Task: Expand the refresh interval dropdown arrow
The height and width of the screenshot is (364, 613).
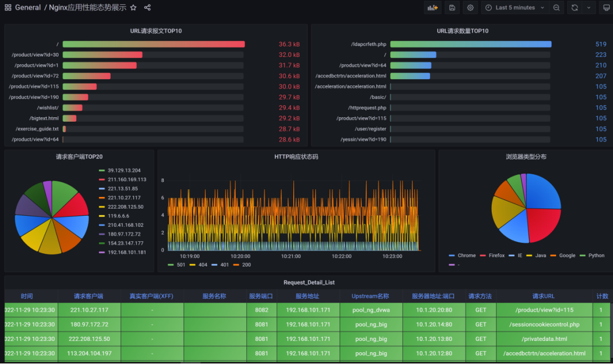Action: tap(589, 7)
